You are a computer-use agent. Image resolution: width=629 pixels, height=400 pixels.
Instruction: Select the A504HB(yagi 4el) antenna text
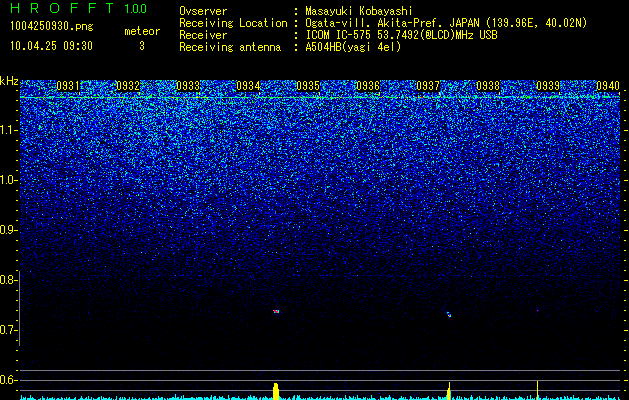pyautogui.click(x=353, y=47)
